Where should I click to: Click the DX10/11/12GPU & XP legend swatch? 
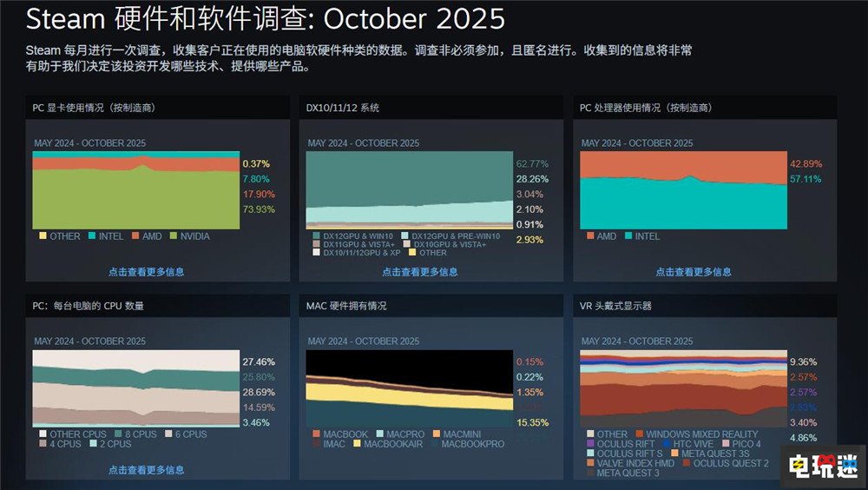[x=316, y=253]
